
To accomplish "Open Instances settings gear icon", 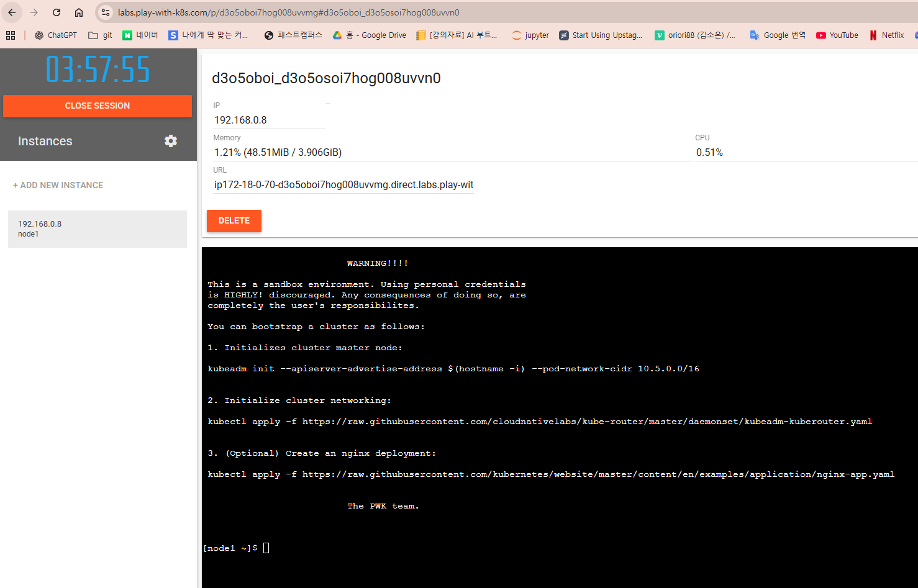I will 171,141.
